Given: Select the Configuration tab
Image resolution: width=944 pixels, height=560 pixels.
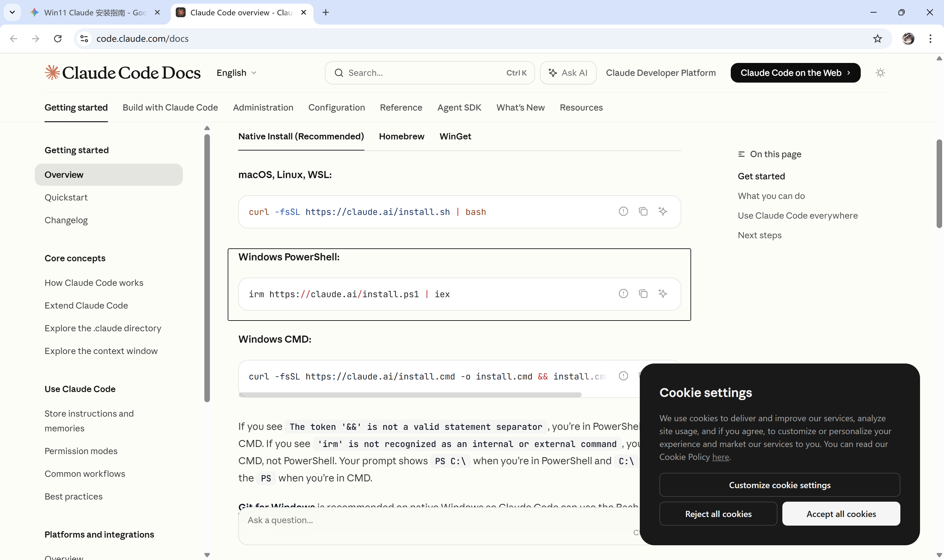Looking at the screenshot, I should pos(336,107).
